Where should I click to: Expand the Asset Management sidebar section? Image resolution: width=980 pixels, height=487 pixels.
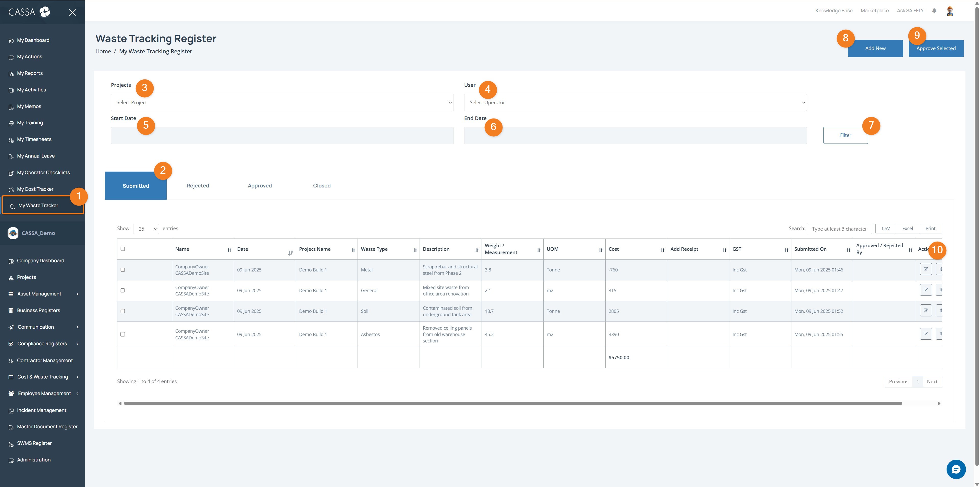point(39,294)
